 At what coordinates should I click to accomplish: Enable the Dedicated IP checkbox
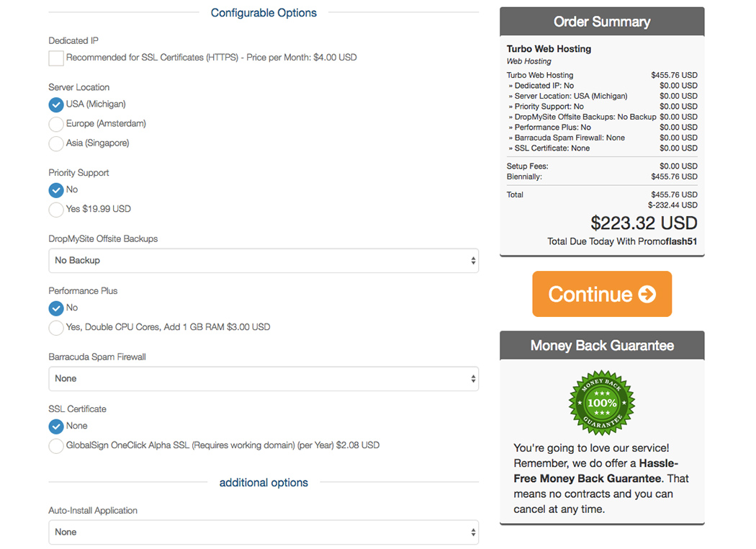click(56, 58)
